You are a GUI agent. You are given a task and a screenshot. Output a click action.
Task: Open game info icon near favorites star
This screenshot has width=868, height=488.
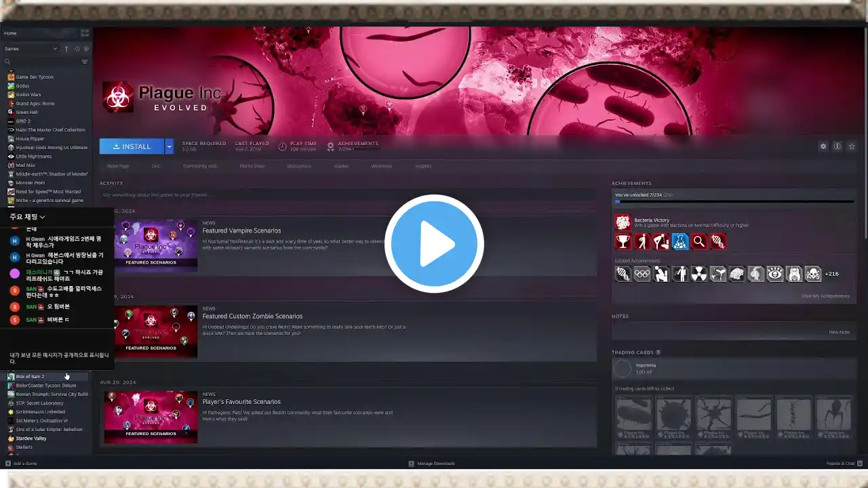tap(837, 146)
